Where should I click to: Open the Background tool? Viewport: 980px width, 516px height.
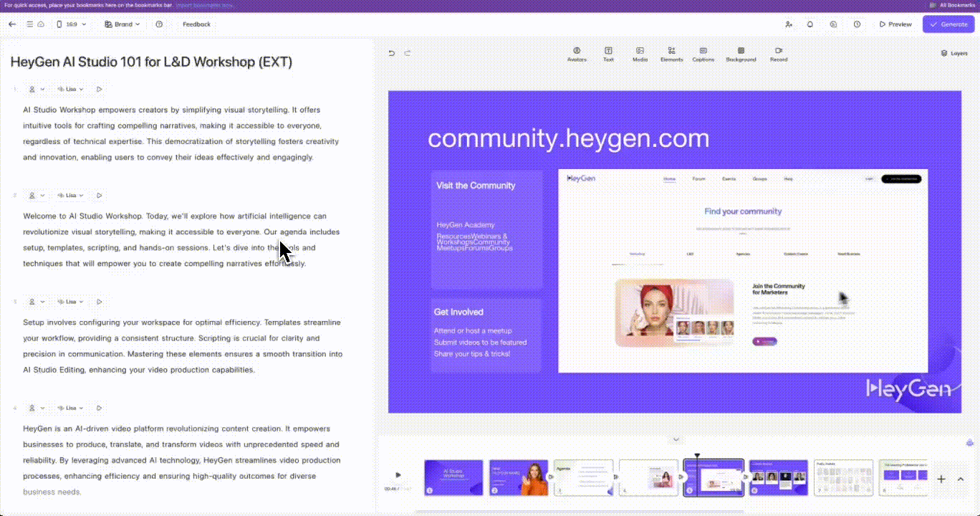tap(741, 54)
